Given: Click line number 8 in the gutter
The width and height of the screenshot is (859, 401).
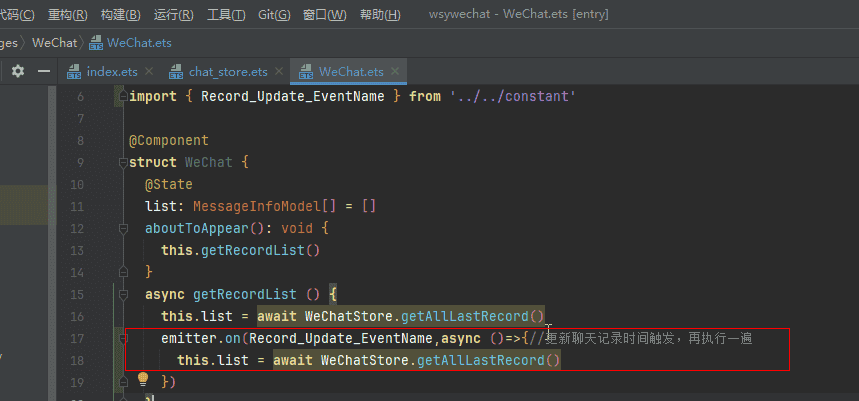Looking at the screenshot, I should coord(81,141).
